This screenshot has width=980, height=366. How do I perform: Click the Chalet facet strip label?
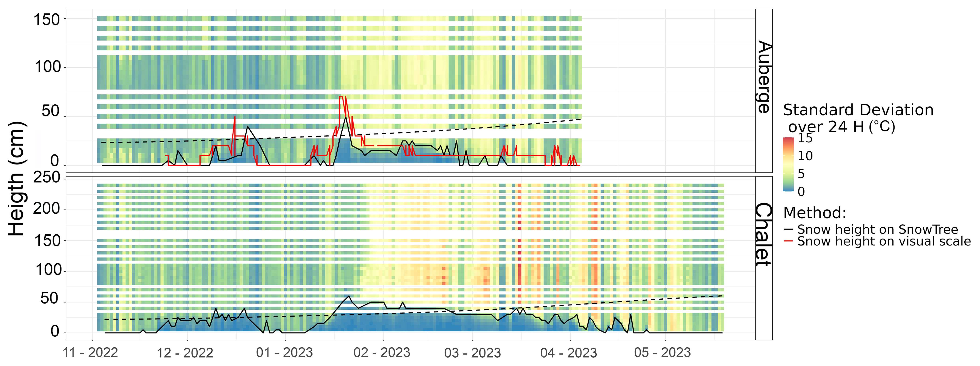point(763,235)
